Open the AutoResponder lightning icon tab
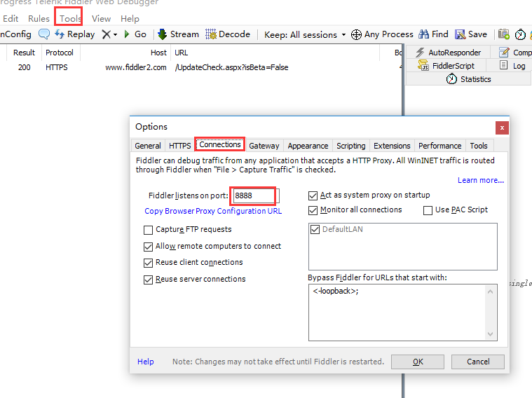Screen dimensions: 532x398 [x=420, y=53]
